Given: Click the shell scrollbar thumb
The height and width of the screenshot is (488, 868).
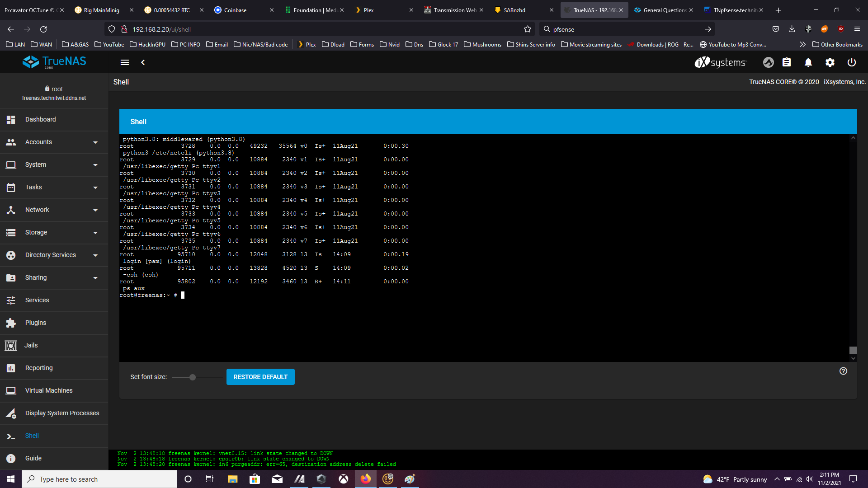Looking at the screenshot, I should (853, 350).
